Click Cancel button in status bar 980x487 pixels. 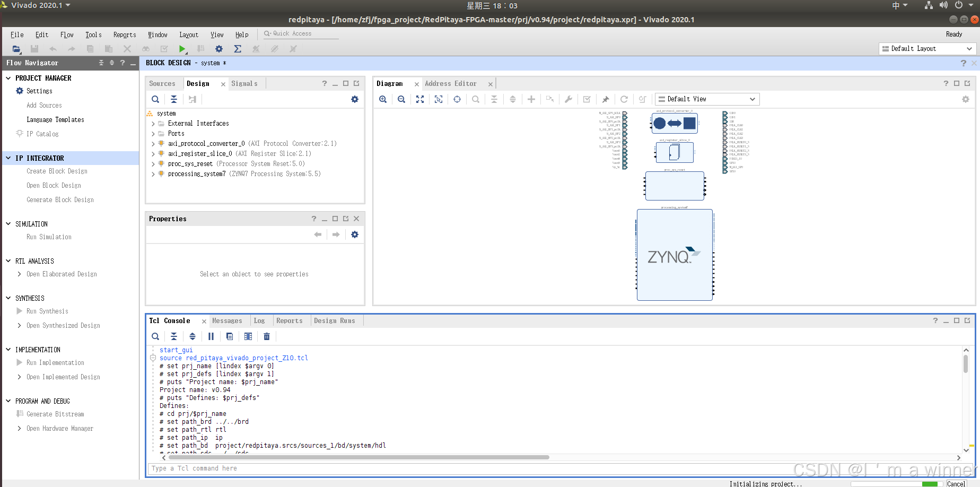coord(956,483)
